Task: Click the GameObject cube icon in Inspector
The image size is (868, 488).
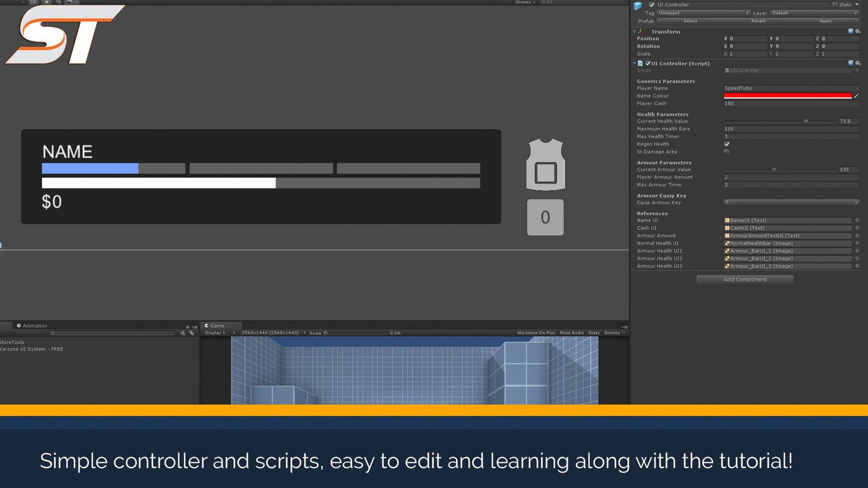Action: [x=638, y=5]
